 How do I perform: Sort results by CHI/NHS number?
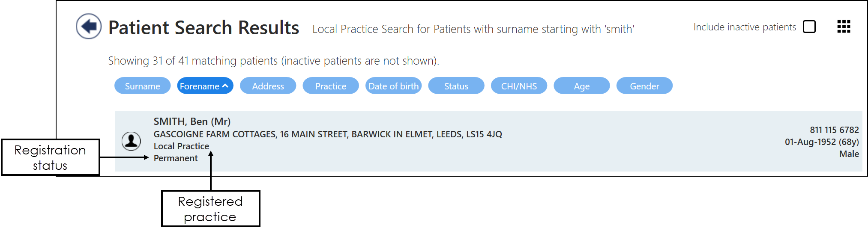click(519, 86)
